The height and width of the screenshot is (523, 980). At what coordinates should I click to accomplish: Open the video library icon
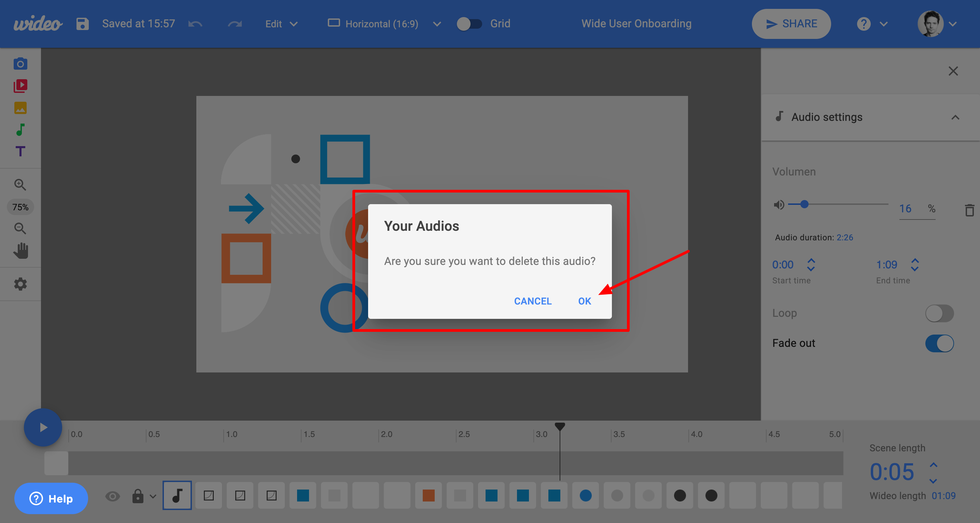pos(20,86)
